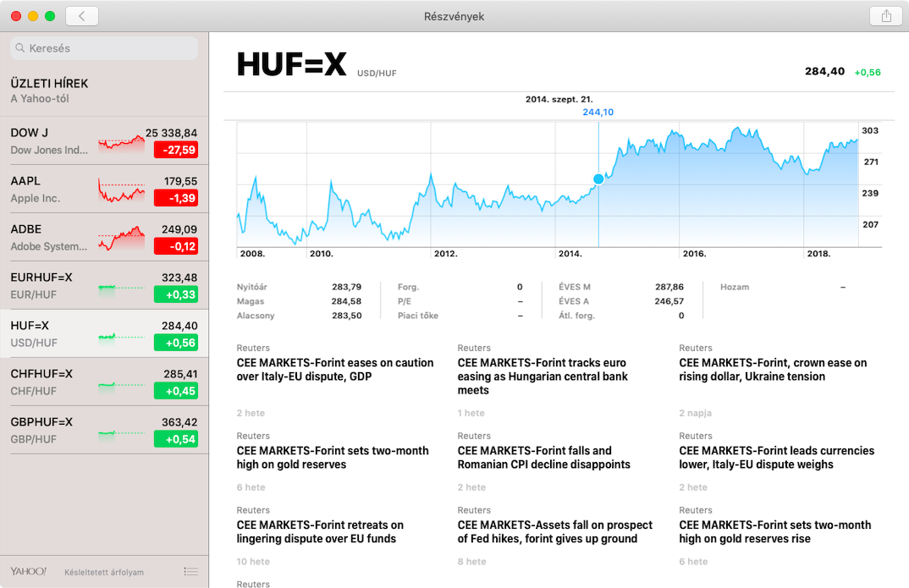Toggle the +0,33 change badge for EURHUF=X
This screenshot has width=909, height=588.
pos(176,294)
